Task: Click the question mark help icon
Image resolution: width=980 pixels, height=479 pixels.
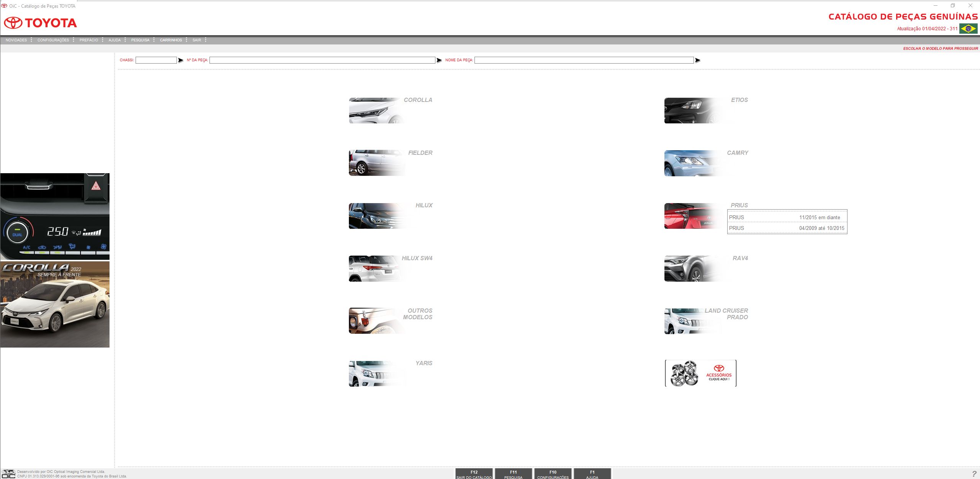Action: (974, 474)
